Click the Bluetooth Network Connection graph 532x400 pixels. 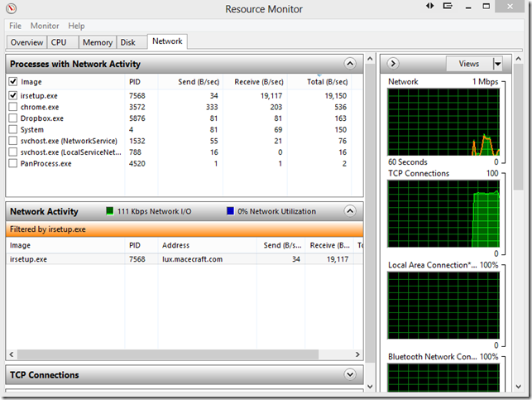coord(443,378)
